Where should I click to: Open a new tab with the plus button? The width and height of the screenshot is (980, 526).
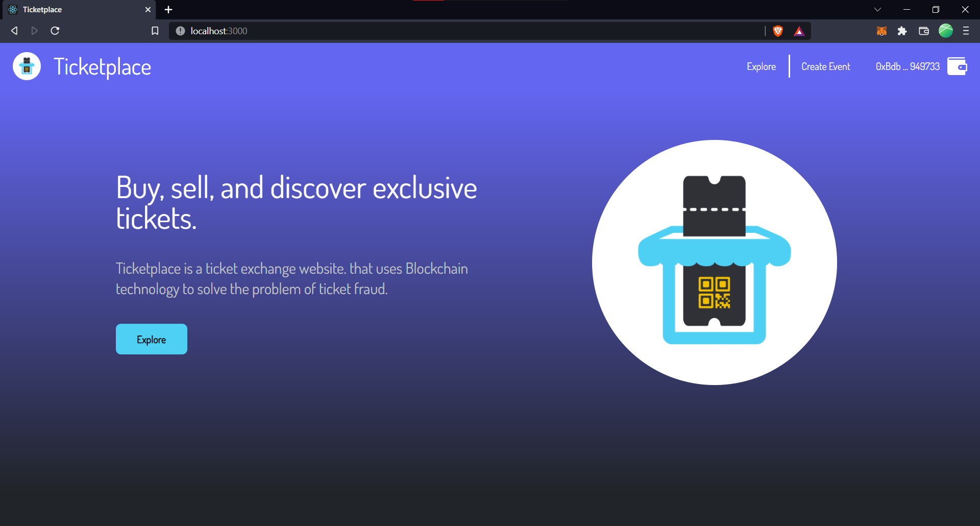[168, 10]
